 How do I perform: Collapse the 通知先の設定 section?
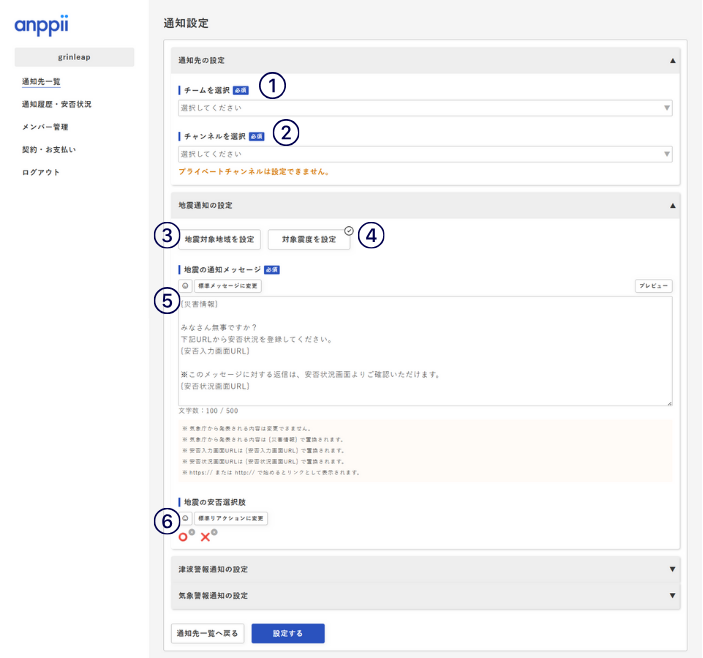[x=672, y=60]
